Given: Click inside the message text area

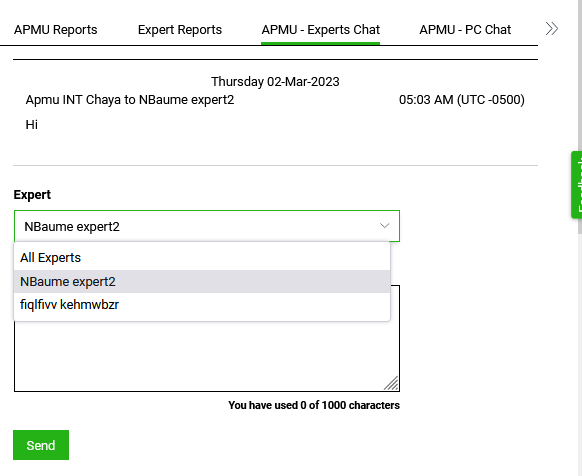Looking at the screenshot, I should click(x=207, y=355).
